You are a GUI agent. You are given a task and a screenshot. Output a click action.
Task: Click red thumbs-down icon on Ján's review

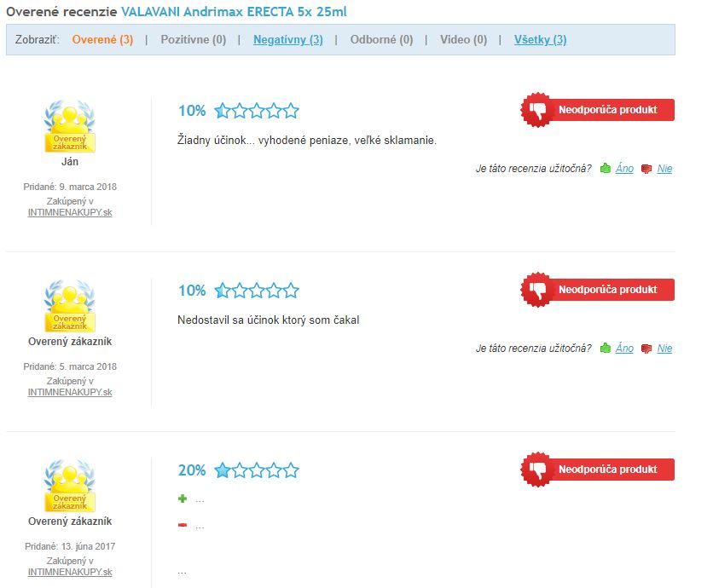[646, 169]
